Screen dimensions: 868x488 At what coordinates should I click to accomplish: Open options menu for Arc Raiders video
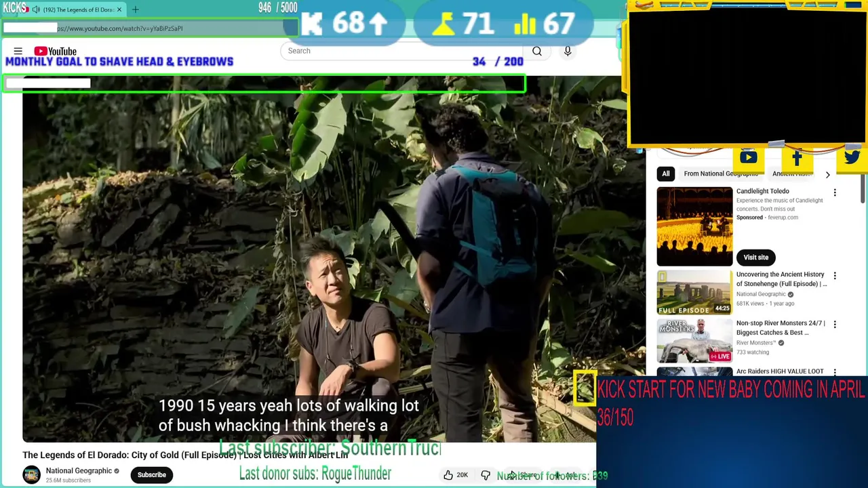[x=835, y=372]
